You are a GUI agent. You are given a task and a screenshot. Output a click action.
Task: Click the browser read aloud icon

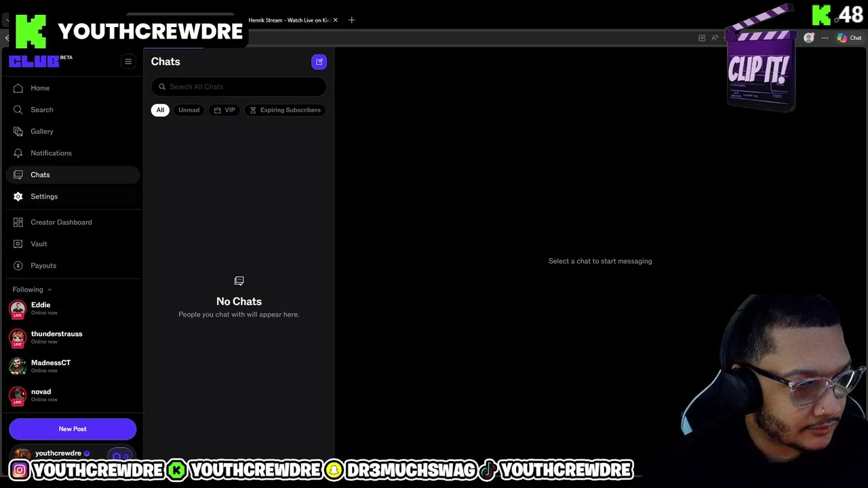(x=715, y=38)
